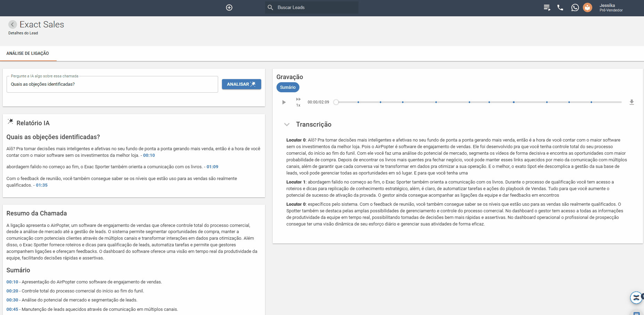The width and height of the screenshot is (644, 315).
Task: Open summary timestamp 00:10 Apresentação do AirPopter
Action: (x=12, y=282)
